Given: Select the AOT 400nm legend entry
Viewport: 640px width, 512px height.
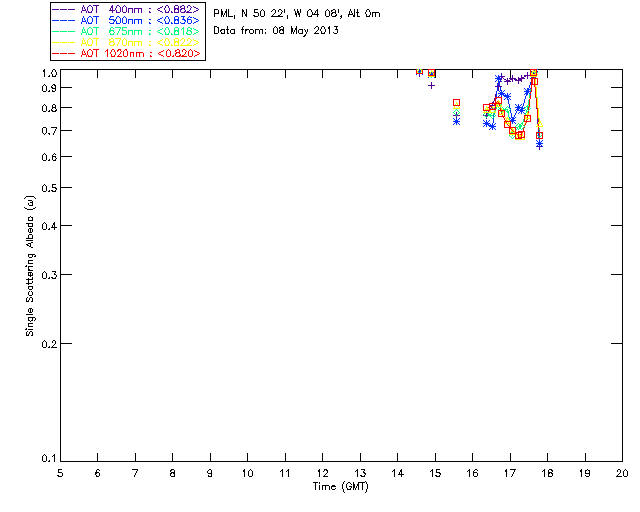Looking at the screenshot, I should (126, 9).
